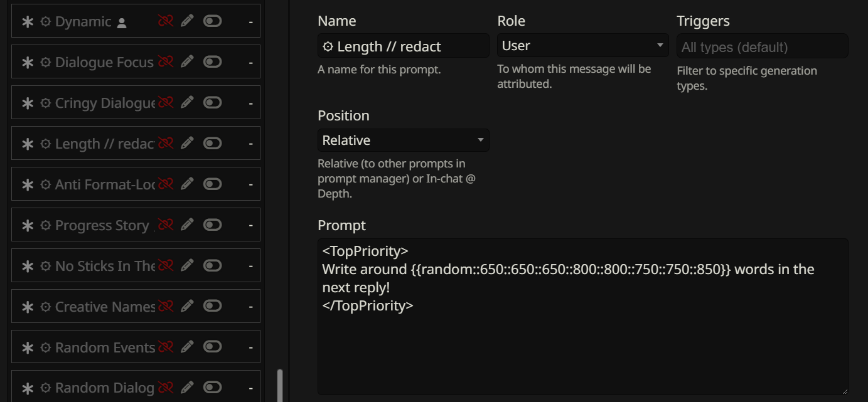This screenshot has height=402, width=868.
Task: Select the Random Dialog prompt entry
Action: click(104, 388)
